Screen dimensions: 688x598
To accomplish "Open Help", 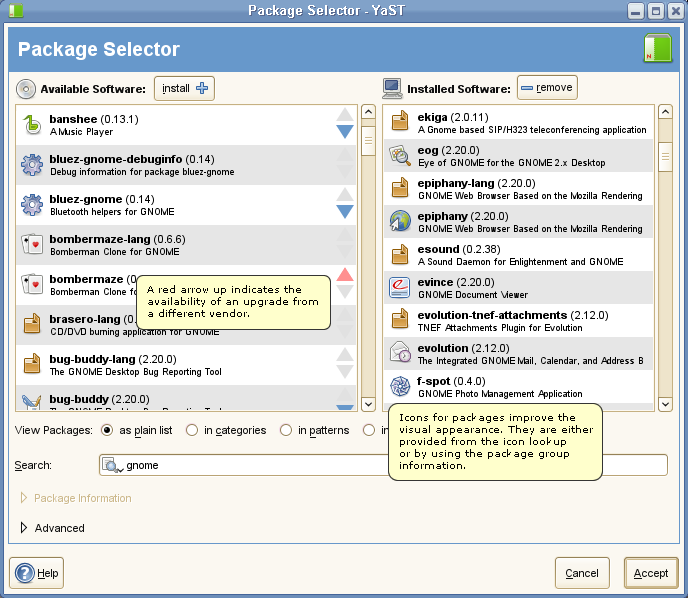I will tap(36, 573).
